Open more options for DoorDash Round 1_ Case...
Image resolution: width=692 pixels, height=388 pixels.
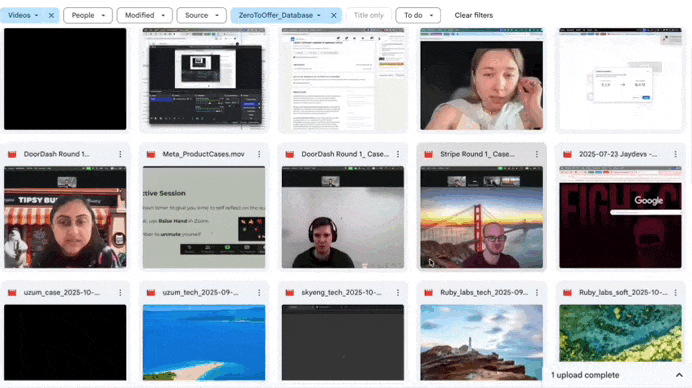click(x=398, y=154)
